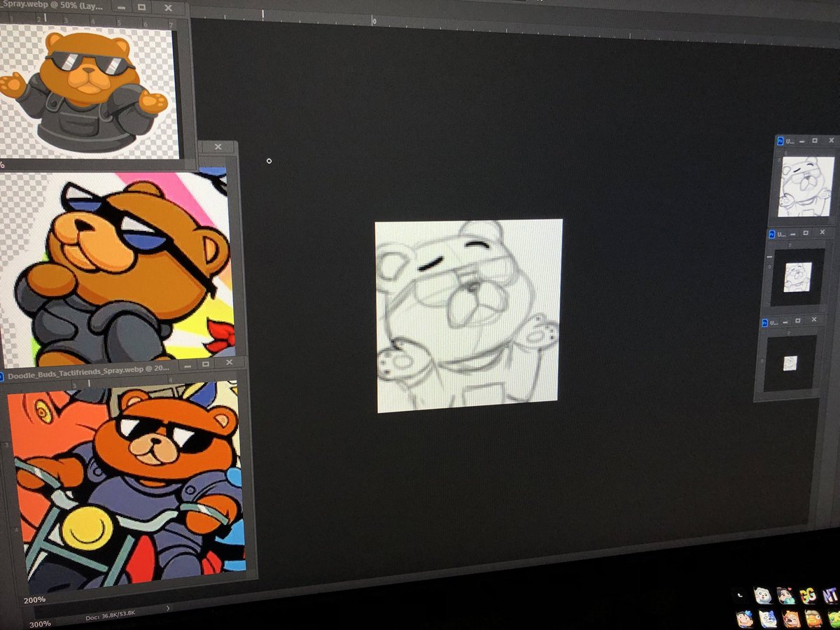
Task: Maximize the top-right Untitled panel
Action: pyautogui.click(x=813, y=141)
